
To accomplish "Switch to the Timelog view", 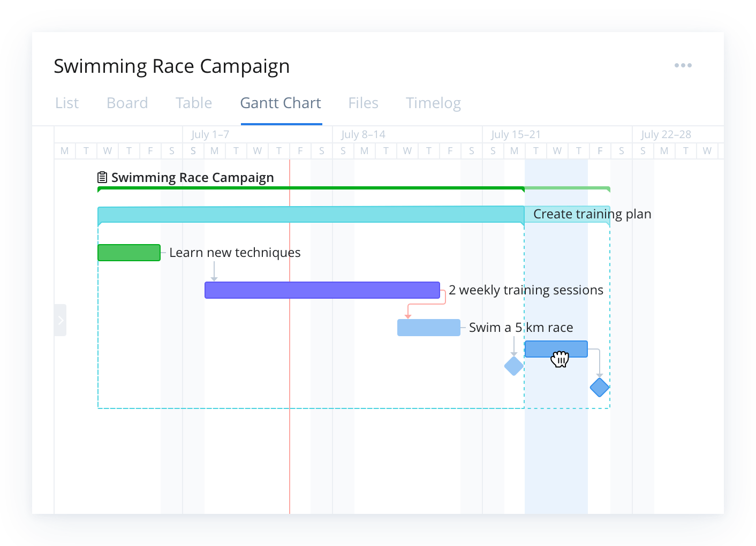I will (433, 103).
